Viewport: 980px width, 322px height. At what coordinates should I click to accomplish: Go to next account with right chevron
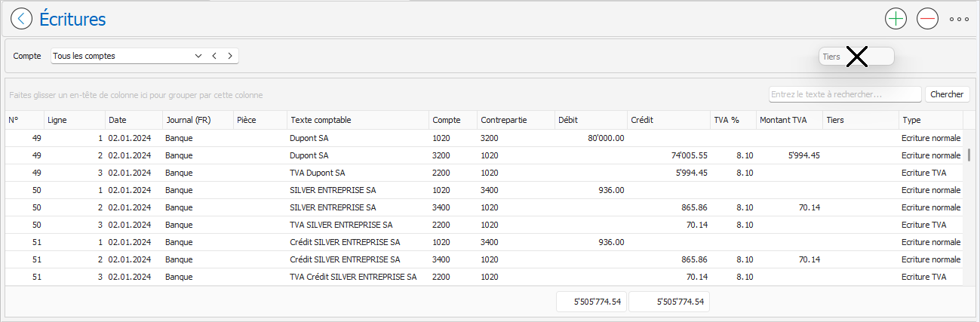pos(229,56)
